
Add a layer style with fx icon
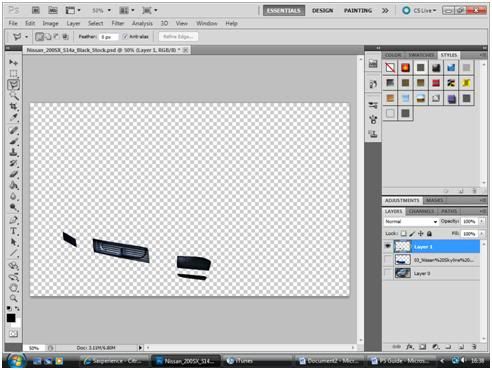[x=410, y=347]
